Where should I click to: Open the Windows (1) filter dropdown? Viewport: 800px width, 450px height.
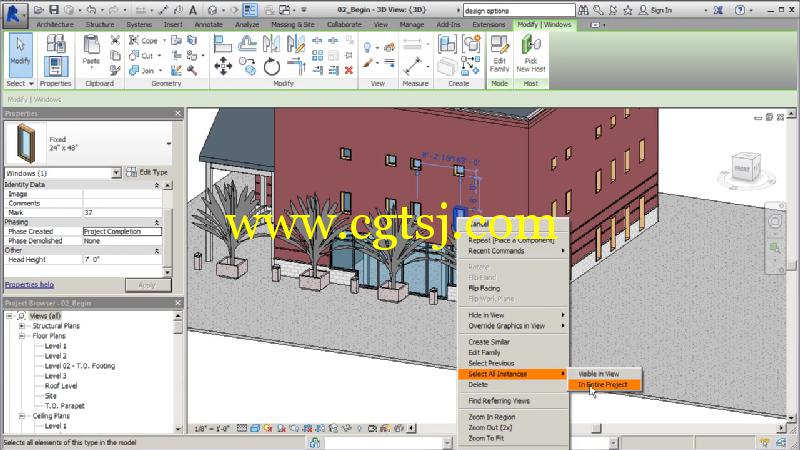(x=116, y=173)
